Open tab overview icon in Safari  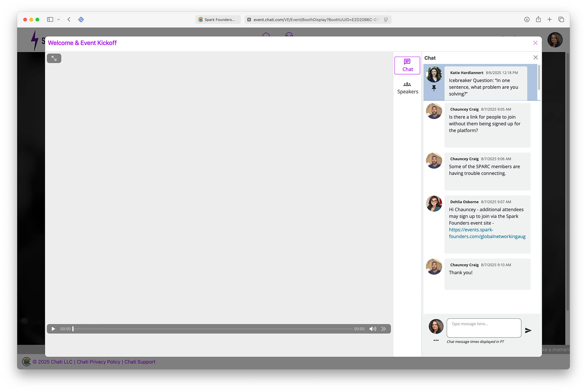click(x=561, y=19)
